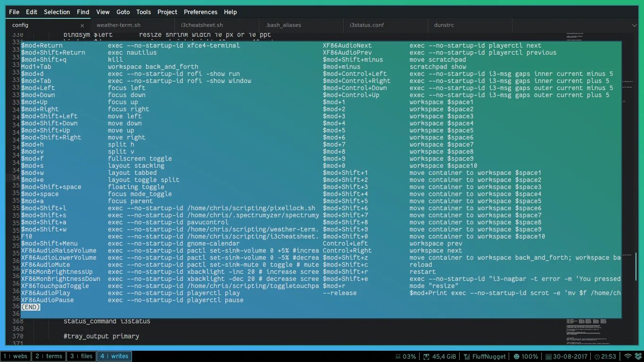Click the 'workspace prev' text
The height and width of the screenshot is (362, 644).
pos(436,243)
